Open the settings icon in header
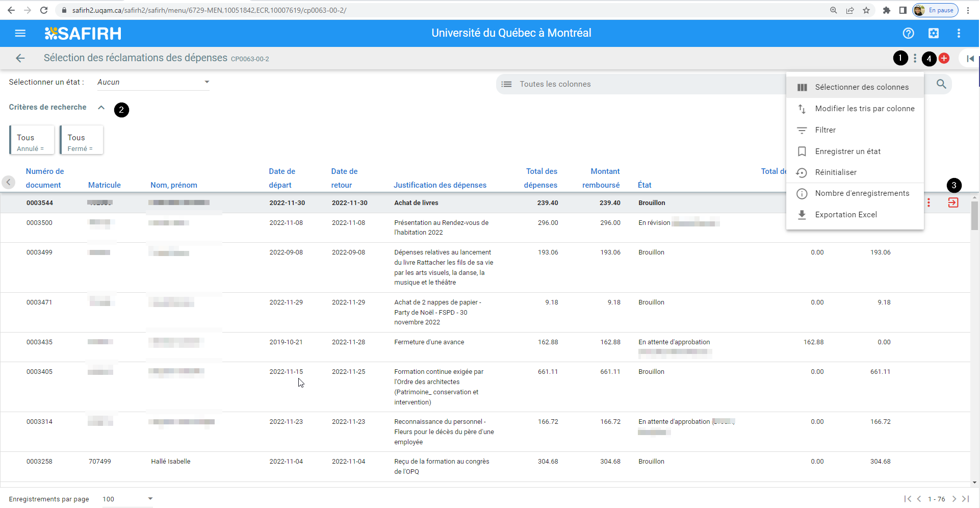The width and height of the screenshot is (980, 508). [x=934, y=33]
